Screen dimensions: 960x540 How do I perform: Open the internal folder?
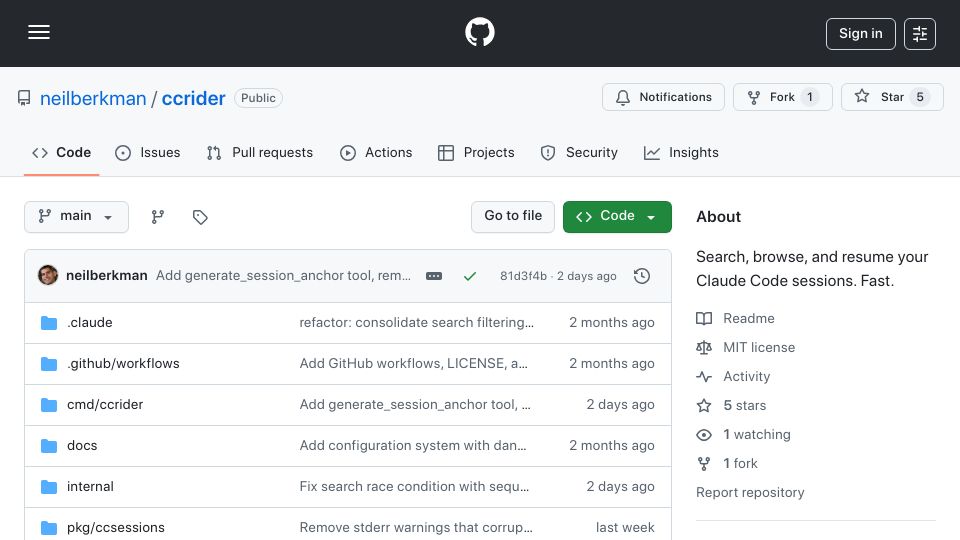tap(90, 487)
